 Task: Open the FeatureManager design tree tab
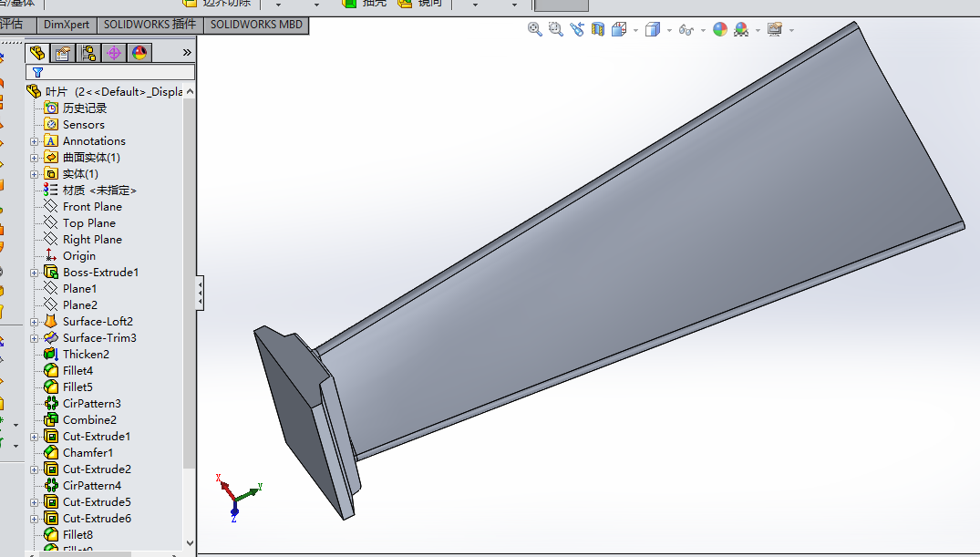click(37, 53)
